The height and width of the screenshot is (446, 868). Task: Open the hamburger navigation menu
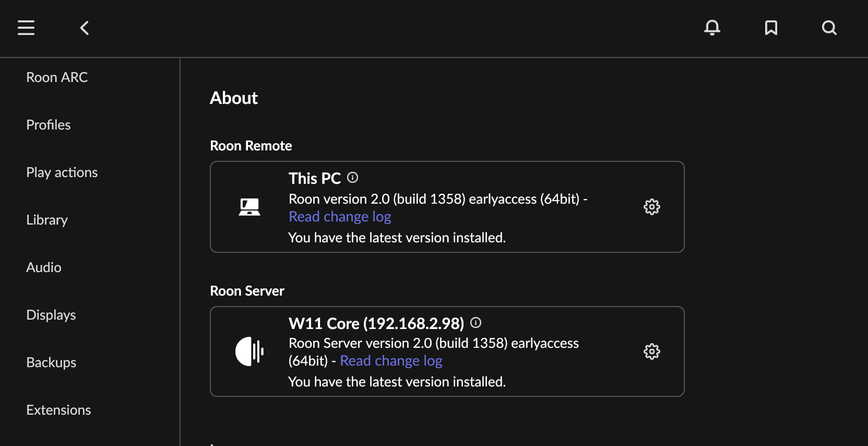(26, 28)
